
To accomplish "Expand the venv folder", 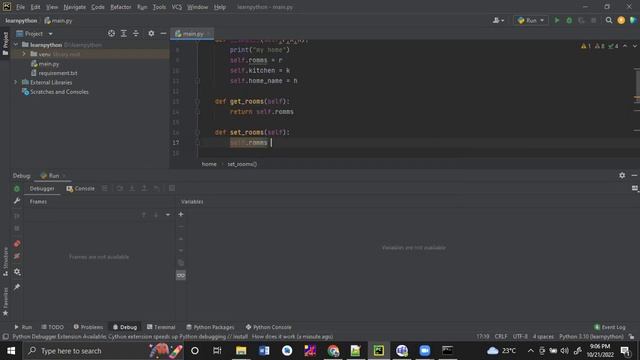I will tap(24, 54).
